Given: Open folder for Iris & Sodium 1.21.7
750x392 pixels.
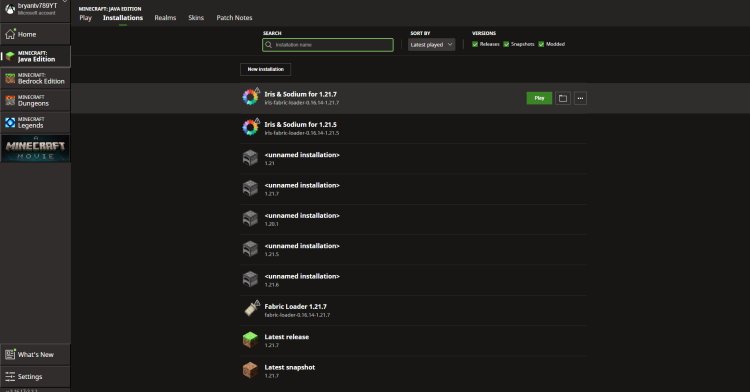Looking at the screenshot, I should (x=562, y=98).
